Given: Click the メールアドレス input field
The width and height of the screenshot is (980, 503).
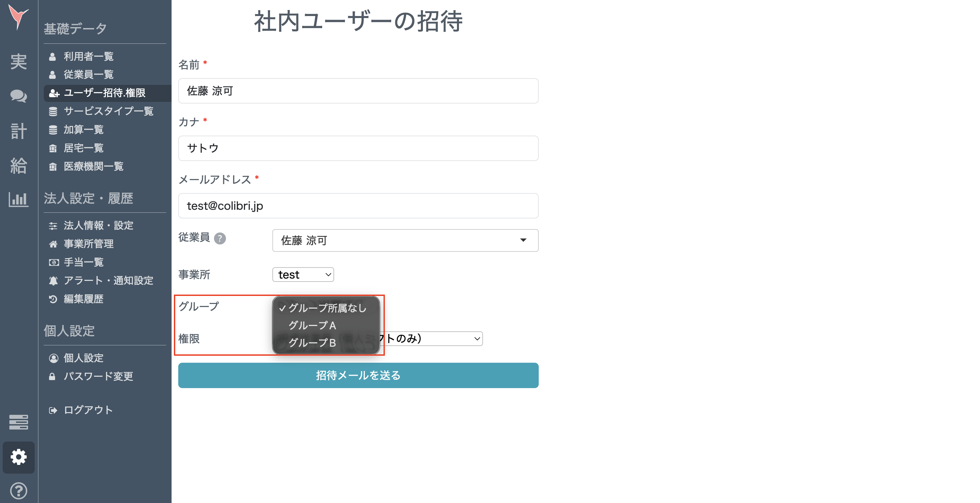Looking at the screenshot, I should pyautogui.click(x=358, y=206).
